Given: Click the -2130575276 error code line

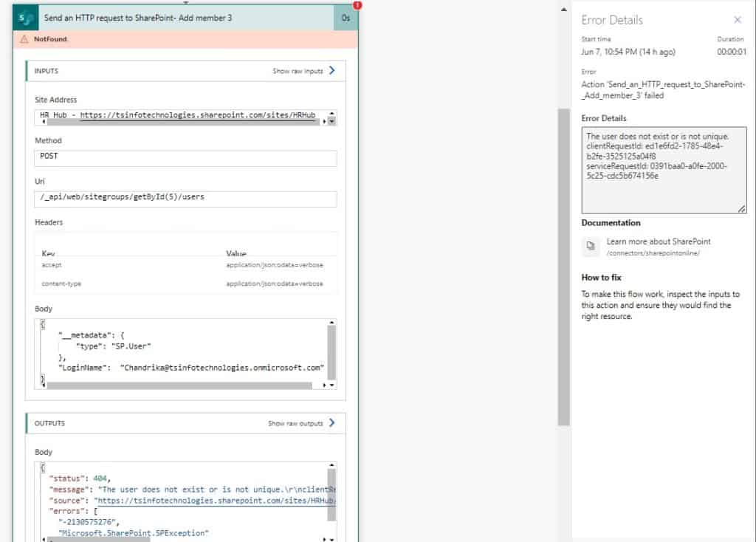Looking at the screenshot, I should click(89, 522).
